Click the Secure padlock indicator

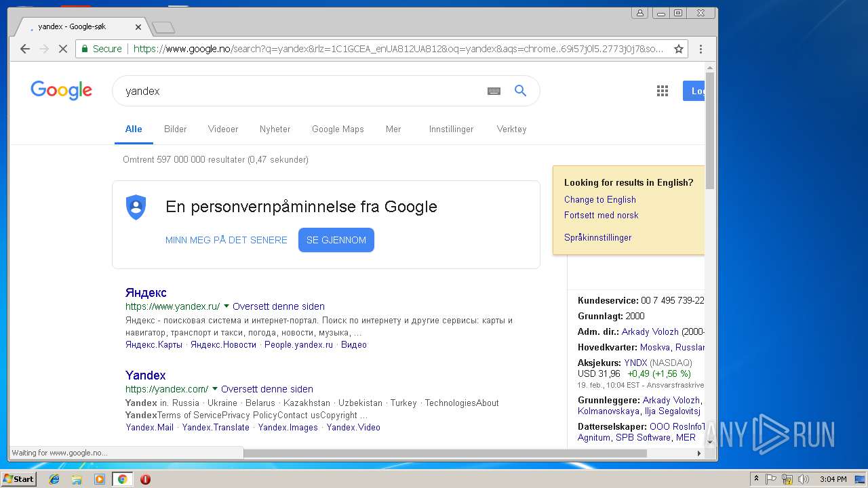(102, 49)
